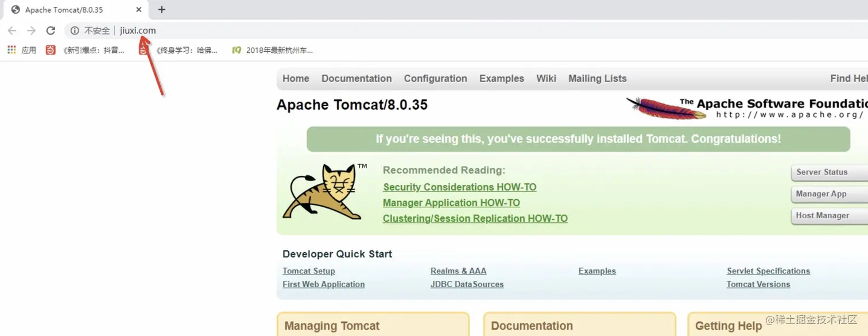This screenshot has height=336, width=868.
Task: Open Manager Application HOW-TO link
Action: point(451,203)
